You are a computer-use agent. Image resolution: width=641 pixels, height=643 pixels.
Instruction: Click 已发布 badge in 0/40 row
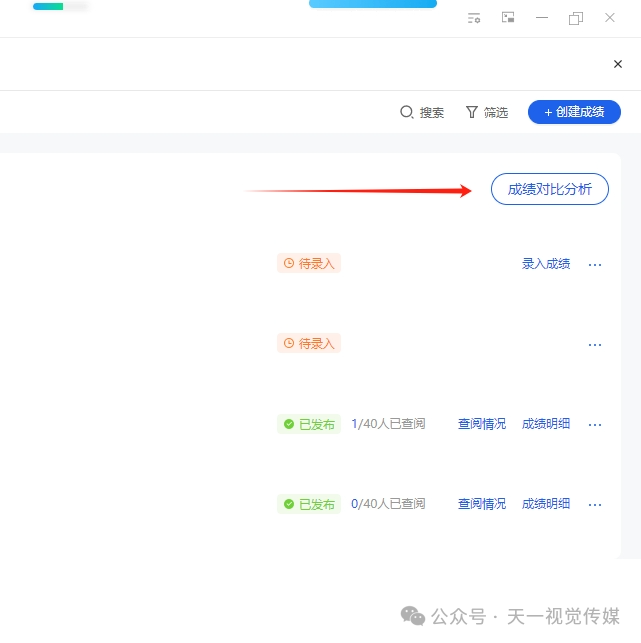[309, 504]
